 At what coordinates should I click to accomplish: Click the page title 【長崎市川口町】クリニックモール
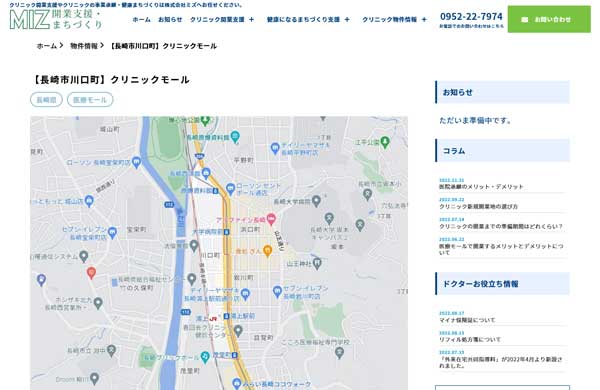tap(110, 80)
